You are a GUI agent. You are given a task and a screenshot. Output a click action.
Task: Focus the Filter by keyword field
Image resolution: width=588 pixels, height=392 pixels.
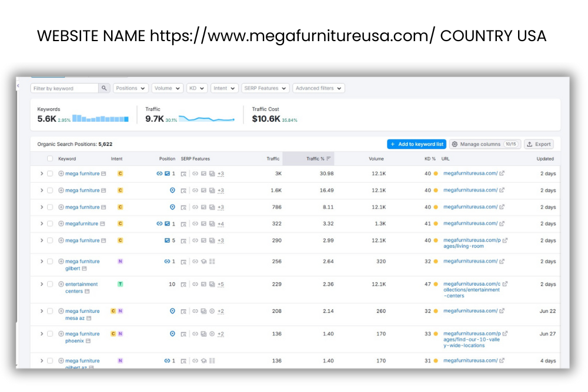65,88
